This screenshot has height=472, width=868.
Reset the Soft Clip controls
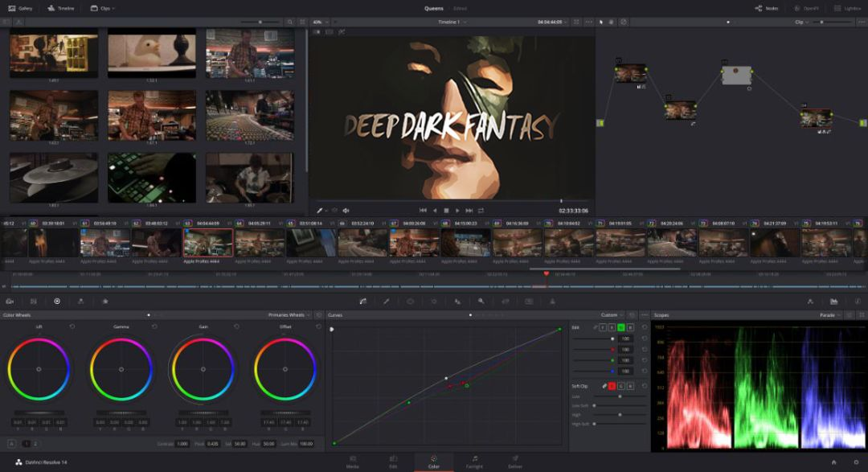click(x=645, y=386)
